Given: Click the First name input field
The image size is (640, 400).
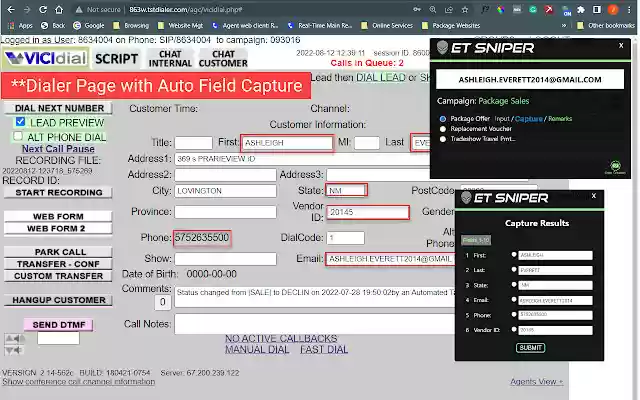Looking at the screenshot, I should coord(287,143).
